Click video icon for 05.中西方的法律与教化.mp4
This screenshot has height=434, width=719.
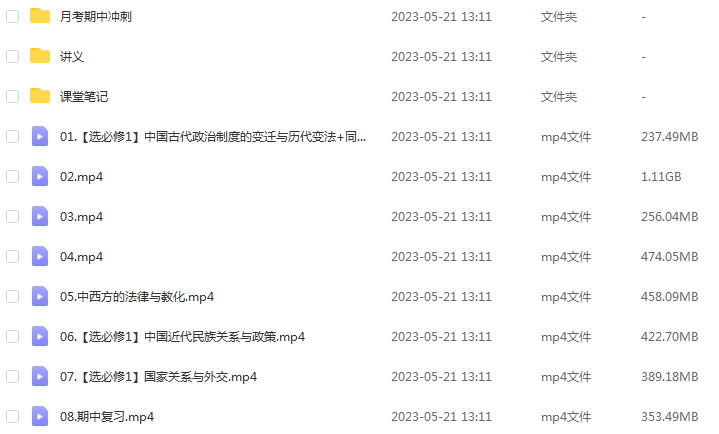click(40, 296)
